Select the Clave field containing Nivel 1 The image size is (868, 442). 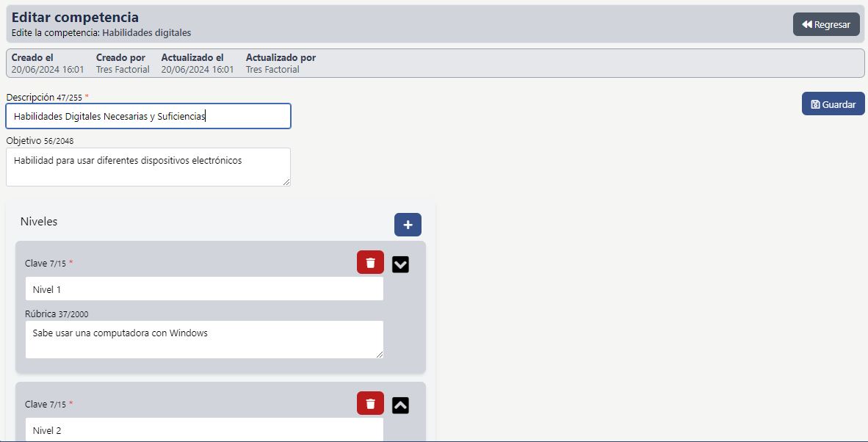click(x=204, y=289)
